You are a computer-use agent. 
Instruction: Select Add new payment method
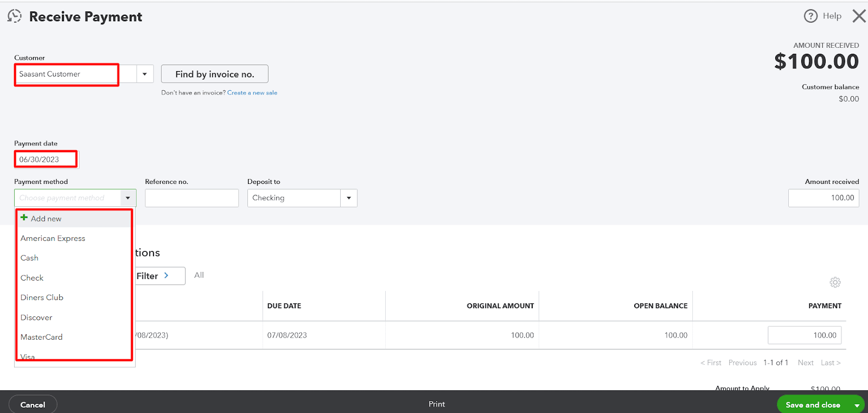tap(74, 219)
